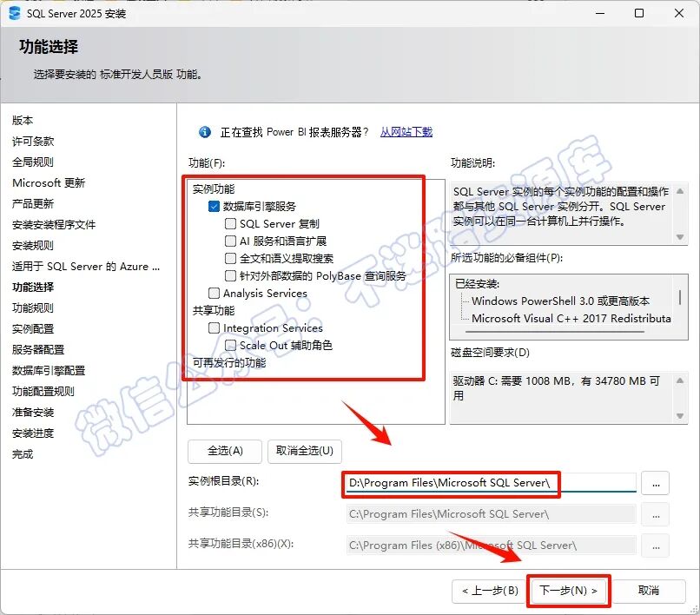Tick 全文和语义提取搜索 checkbox
This screenshot has width=700, height=615.
[230, 258]
